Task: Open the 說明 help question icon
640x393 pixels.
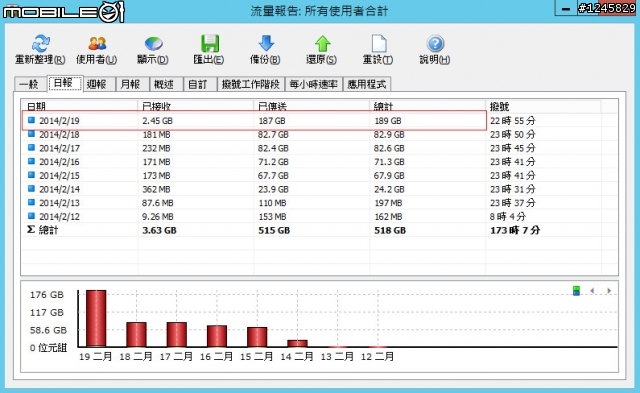Action: coord(435,44)
